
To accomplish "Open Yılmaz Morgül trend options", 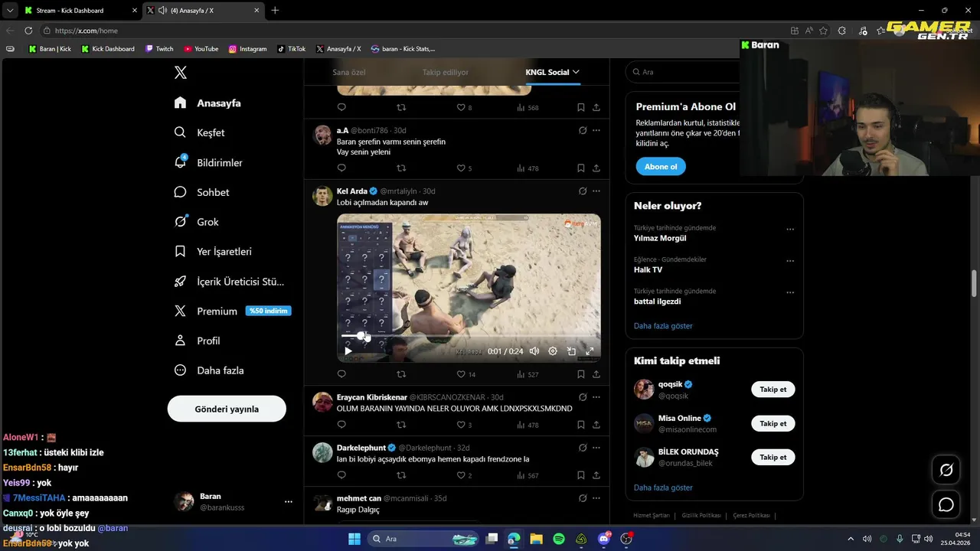I will 790,229.
